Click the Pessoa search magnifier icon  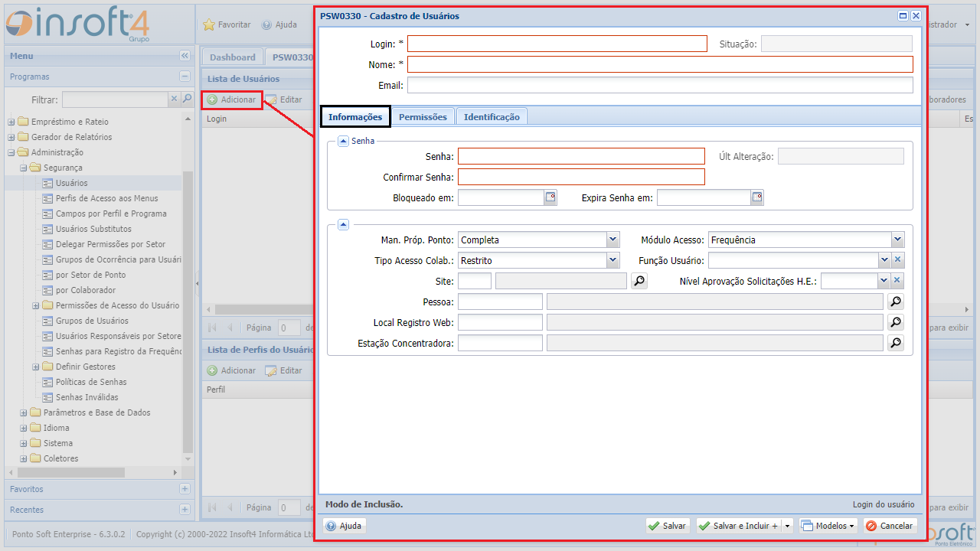895,302
